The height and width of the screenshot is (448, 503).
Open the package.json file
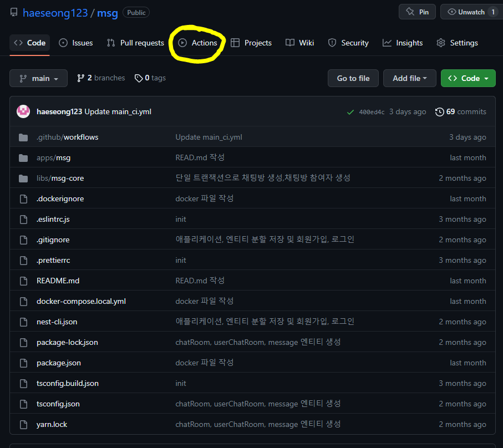pyautogui.click(x=59, y=363)
